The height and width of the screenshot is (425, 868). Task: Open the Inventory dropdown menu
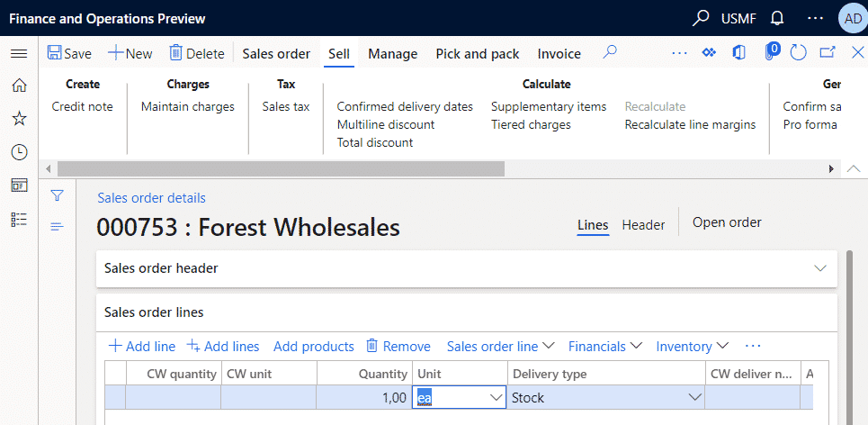[x=692, y=347]
